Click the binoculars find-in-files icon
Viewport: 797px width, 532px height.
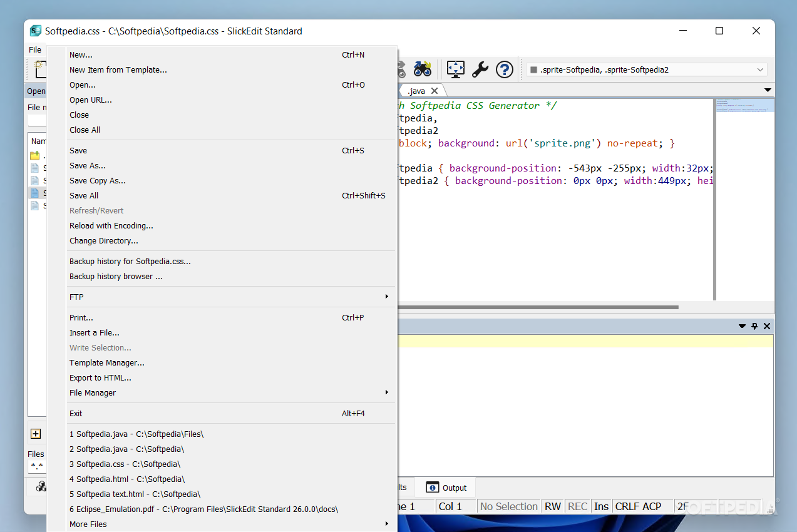coord(422,69)
